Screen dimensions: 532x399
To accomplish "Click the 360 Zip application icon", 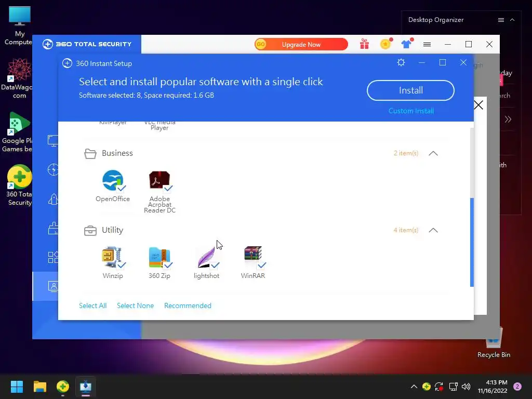I will 159,257.
